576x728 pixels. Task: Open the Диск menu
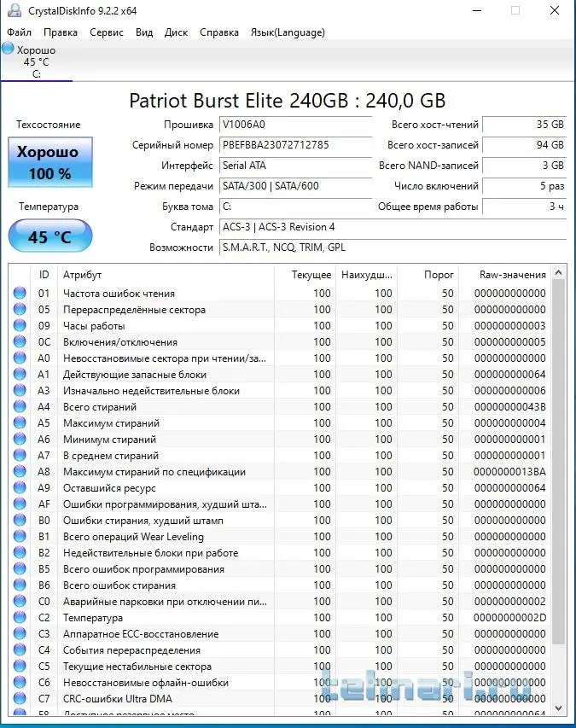tap(177, 32)
